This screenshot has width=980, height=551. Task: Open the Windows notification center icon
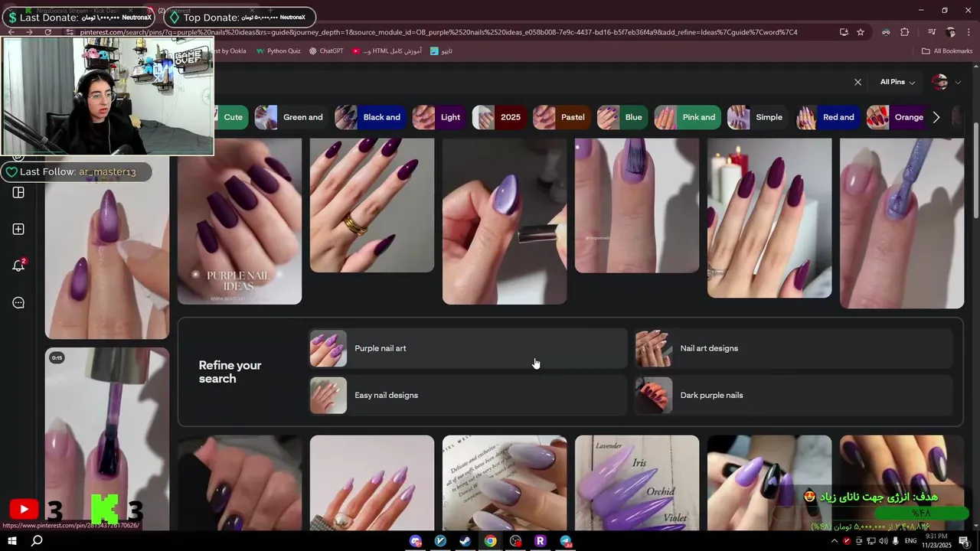tap(966, 541)
